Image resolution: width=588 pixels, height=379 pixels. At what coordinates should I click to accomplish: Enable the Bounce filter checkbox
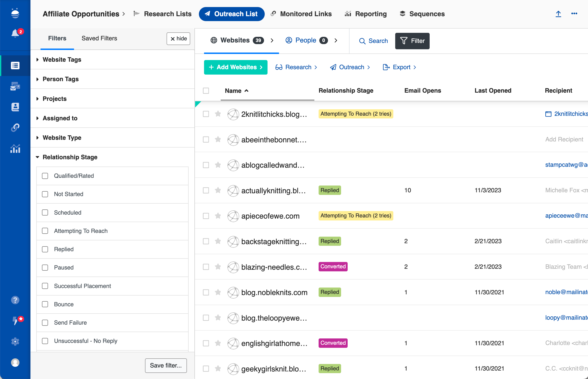click(x=45, y=304)
